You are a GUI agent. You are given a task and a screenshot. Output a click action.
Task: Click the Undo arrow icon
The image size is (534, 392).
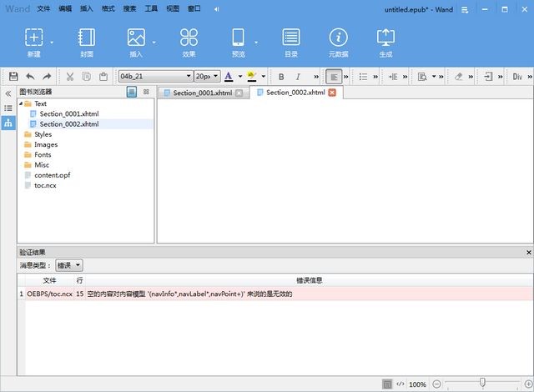pyautogui.click(x=31, y=76)
